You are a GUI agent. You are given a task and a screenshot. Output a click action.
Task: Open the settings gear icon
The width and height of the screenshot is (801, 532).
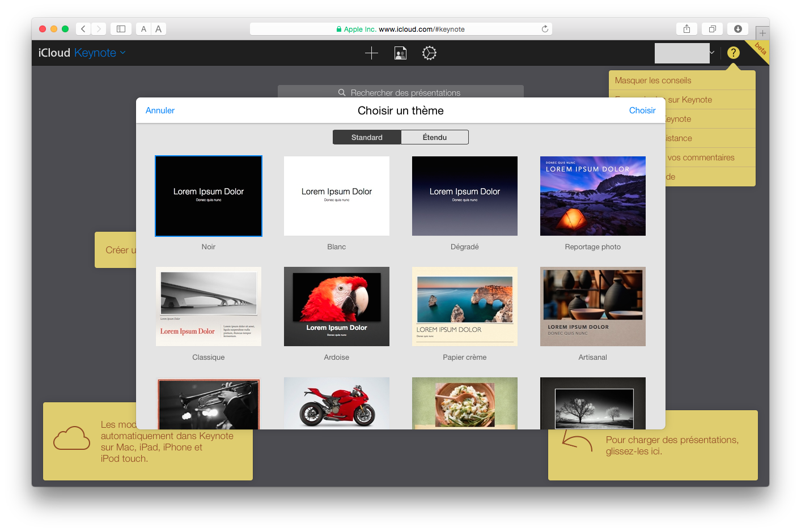tap(429, 53)
